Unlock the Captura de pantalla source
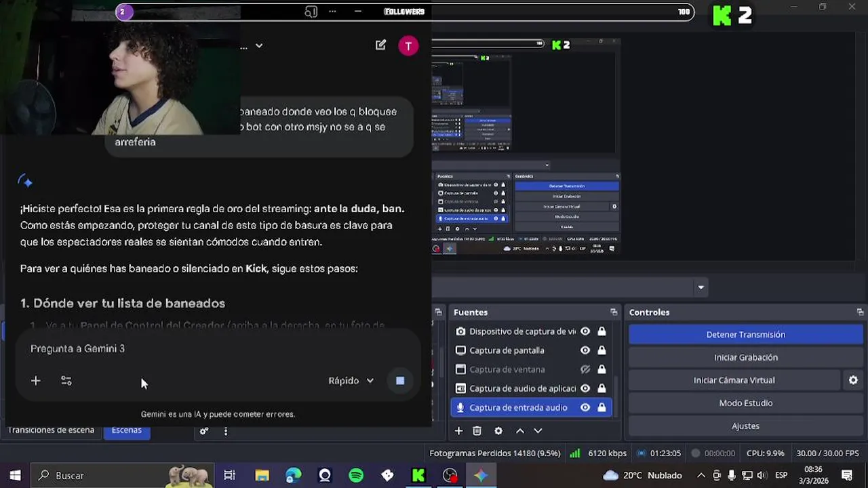The width and height of the screenshot is (868, 488). [x=601, y=350]
